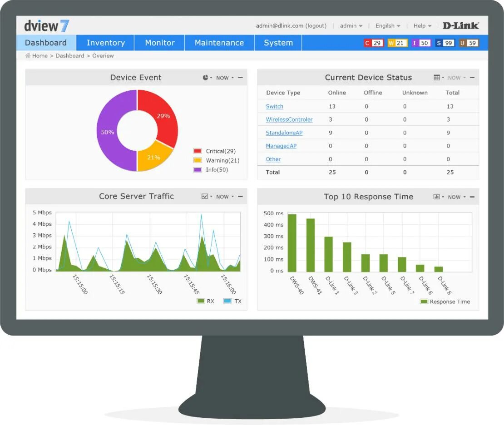Open the Inventory tab
The width and height of the screenshot is (504, 425).
click(x=105, y=43)
